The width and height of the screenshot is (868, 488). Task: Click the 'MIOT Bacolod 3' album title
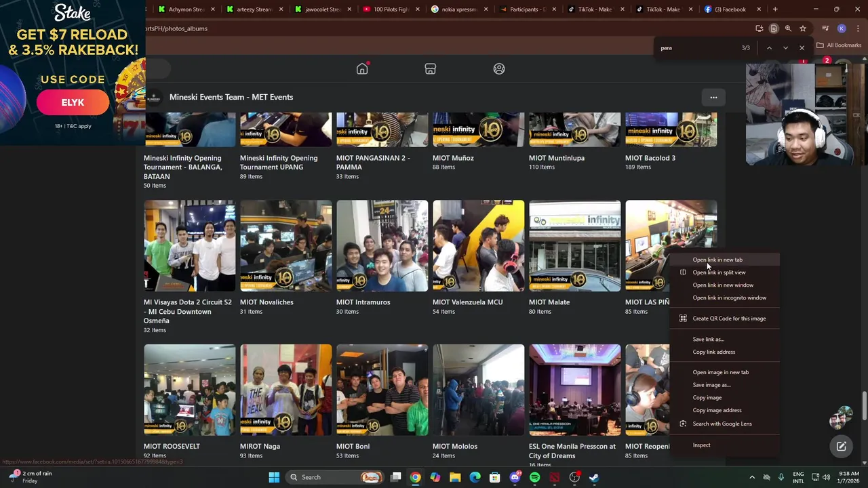point(650,158)
